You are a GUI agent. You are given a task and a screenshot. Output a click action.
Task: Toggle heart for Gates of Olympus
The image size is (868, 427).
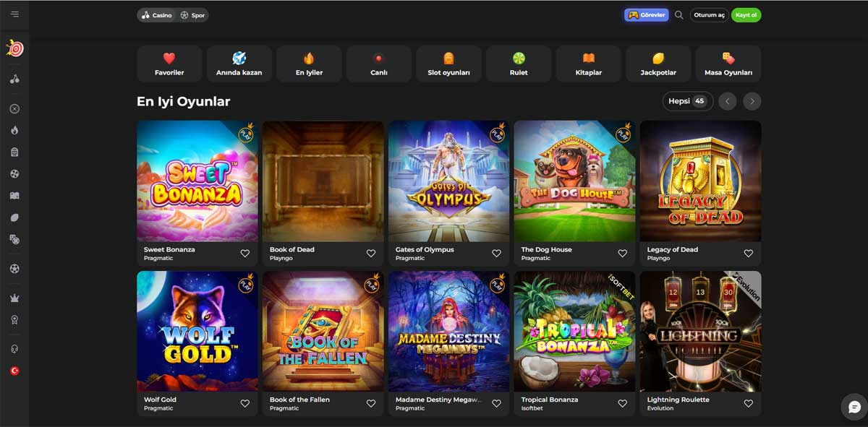click(496, 254)
